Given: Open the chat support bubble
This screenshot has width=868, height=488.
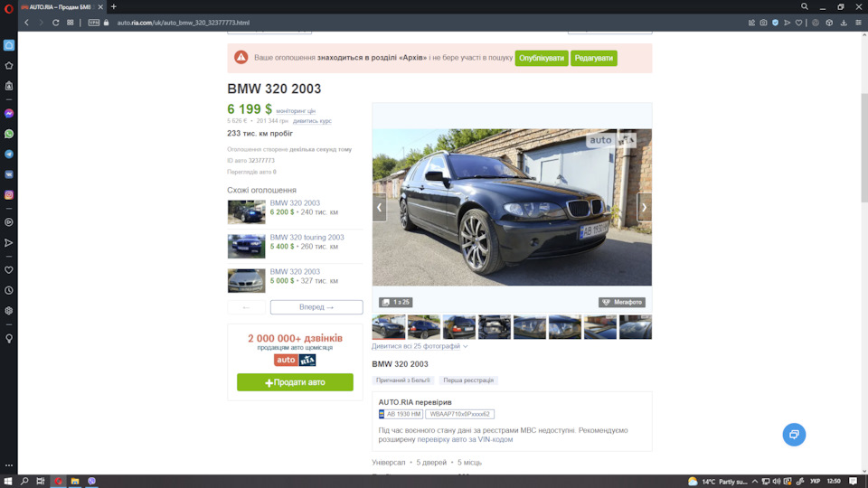Looking at the screenshot, I should pyautogui.click(x=794, y=435).
